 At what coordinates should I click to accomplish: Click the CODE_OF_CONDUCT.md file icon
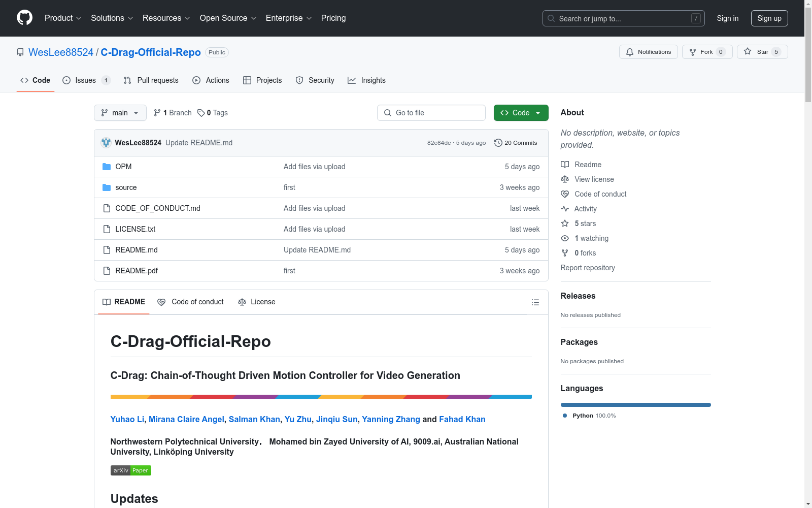coord(107,208)
